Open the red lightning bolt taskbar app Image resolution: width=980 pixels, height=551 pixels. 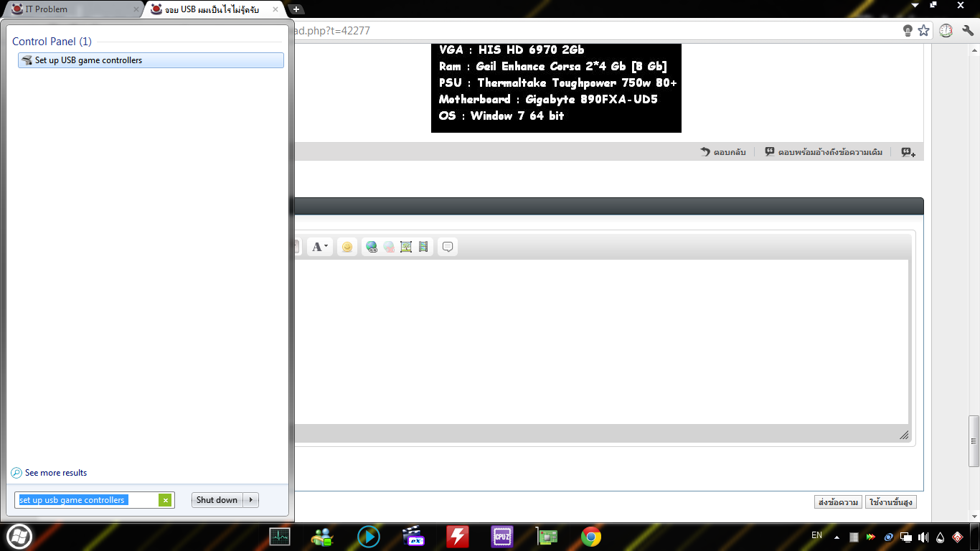coord(458,536)
